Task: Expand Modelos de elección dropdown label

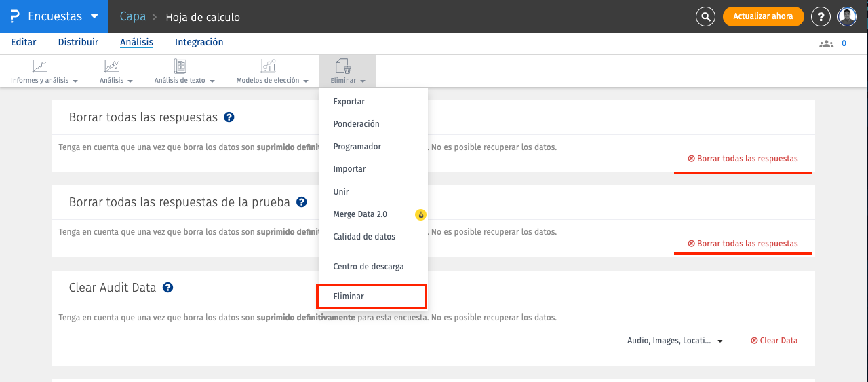Action: coord(272,81)
